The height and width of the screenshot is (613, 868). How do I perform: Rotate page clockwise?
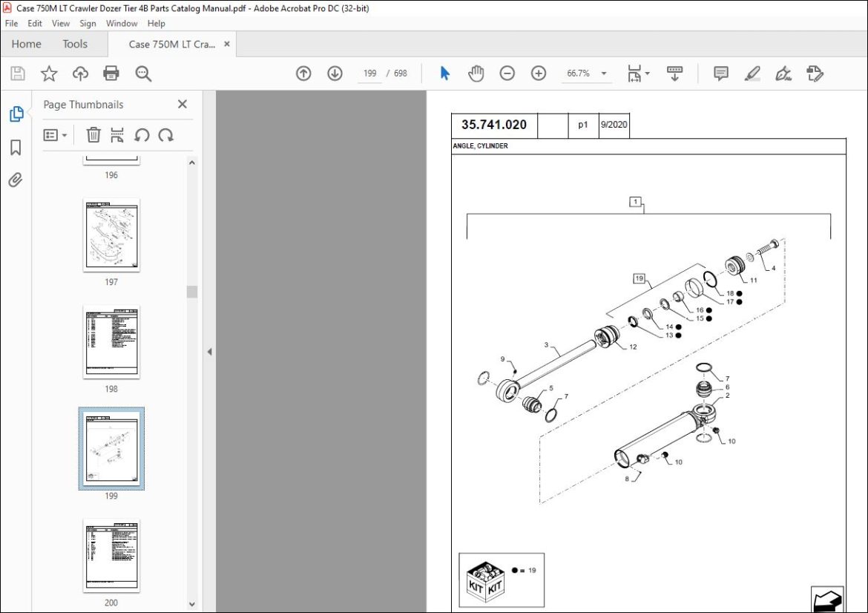(x=166, y=134)
